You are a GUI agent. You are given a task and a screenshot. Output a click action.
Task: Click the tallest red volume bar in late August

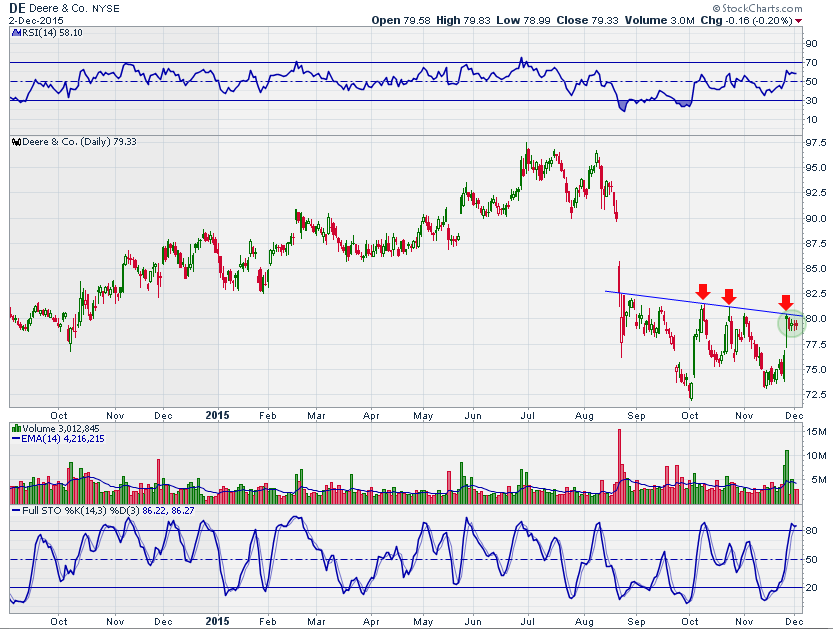coord(619,466)
